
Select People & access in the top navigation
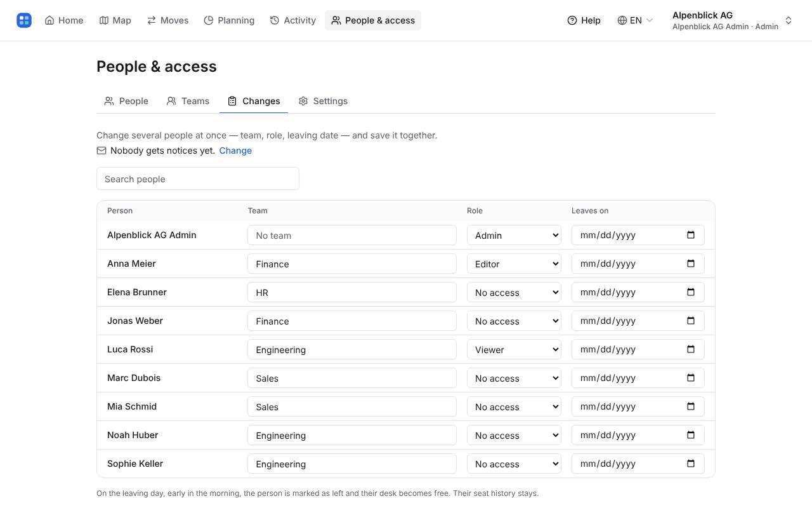pos(373,20)
